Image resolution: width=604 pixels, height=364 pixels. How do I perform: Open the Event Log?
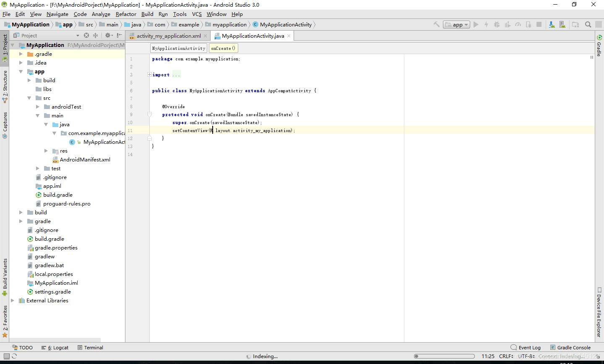tap(526, 348)
